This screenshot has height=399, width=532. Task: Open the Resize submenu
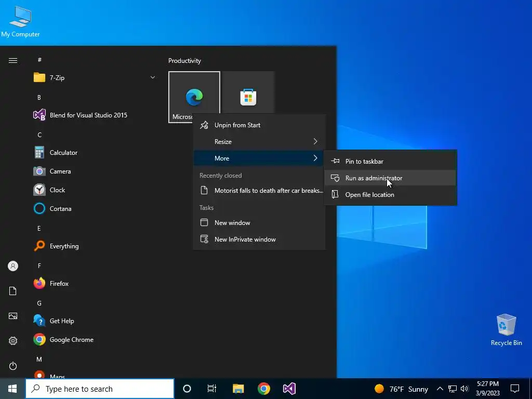(259, 141)
